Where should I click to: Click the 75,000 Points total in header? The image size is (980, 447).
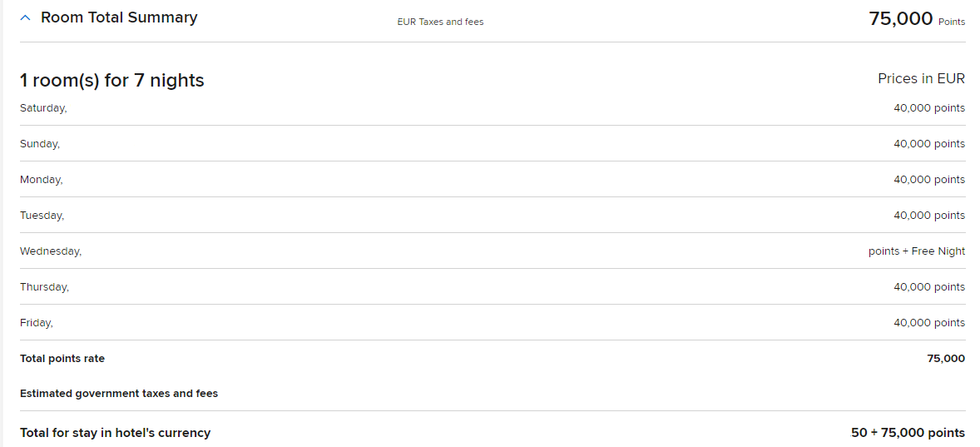tap(917, 19)
